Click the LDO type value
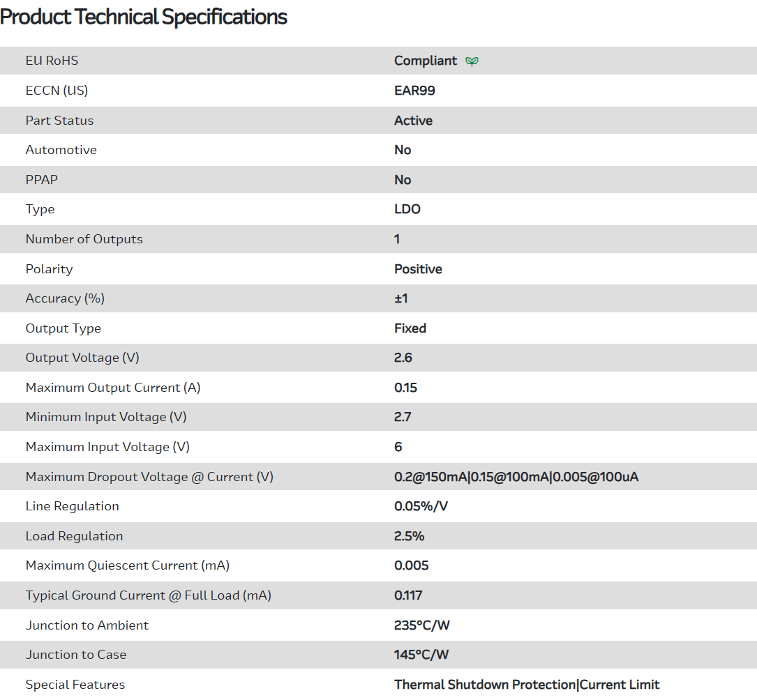 coord(407,209)
